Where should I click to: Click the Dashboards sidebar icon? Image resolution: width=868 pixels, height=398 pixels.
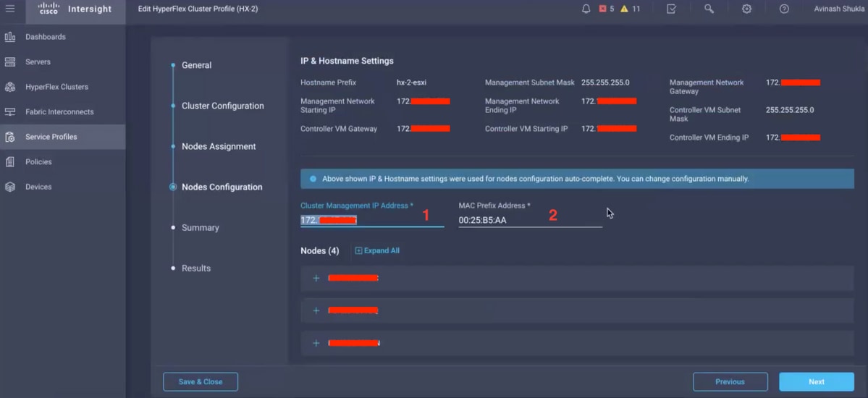(x=10, y=37)
